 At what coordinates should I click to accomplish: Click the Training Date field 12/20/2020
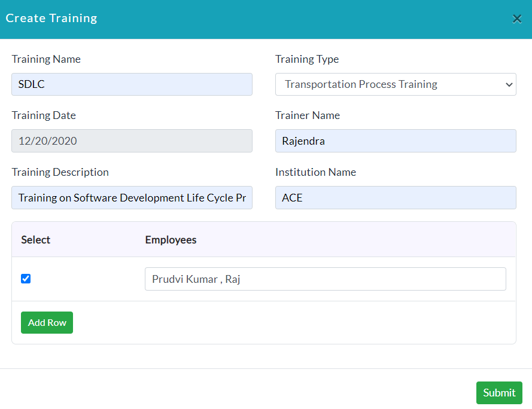pyautogui.click(x=132, y=141)
